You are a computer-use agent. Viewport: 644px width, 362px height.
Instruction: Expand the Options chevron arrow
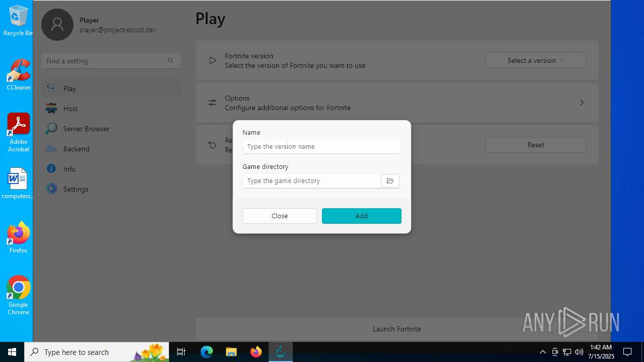coord(582,103)
